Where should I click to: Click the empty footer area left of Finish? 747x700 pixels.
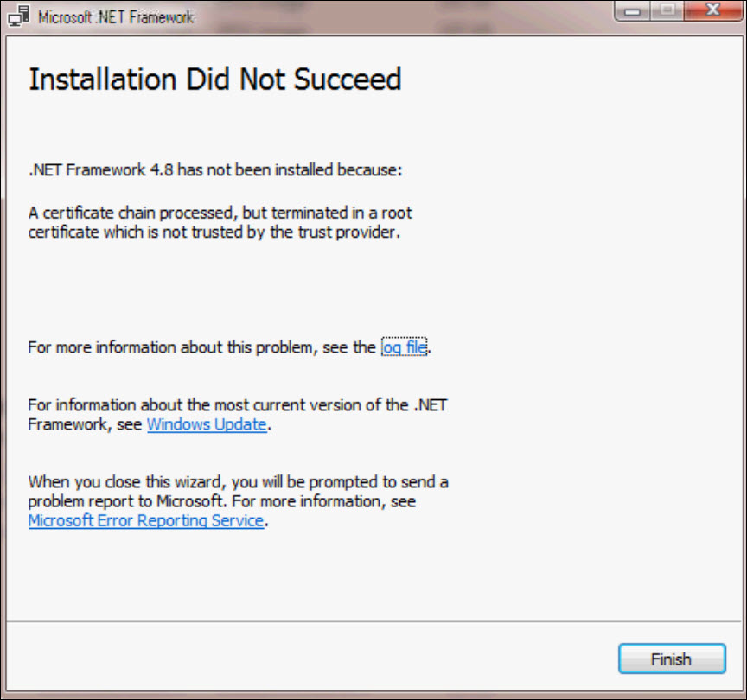tap(303, 659)
